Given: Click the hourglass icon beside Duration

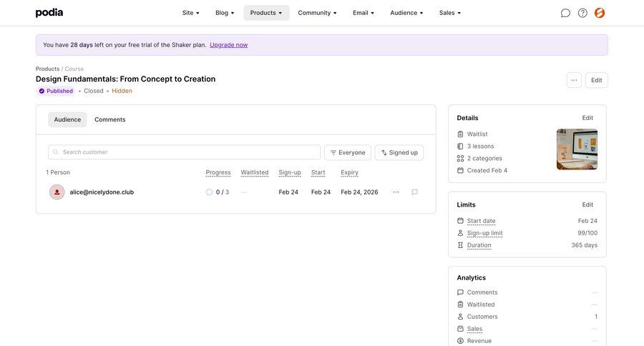Looking at the screenshot, I should (460, 245).
